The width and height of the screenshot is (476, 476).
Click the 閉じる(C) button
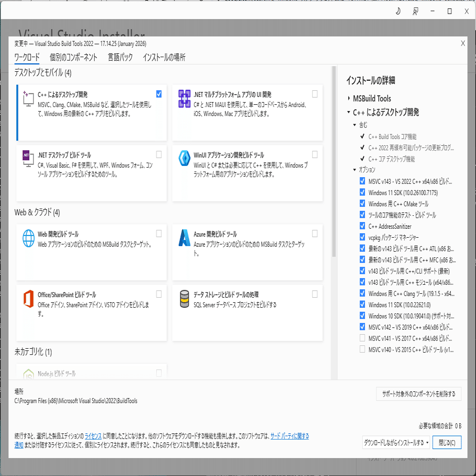tap(447, 442)
